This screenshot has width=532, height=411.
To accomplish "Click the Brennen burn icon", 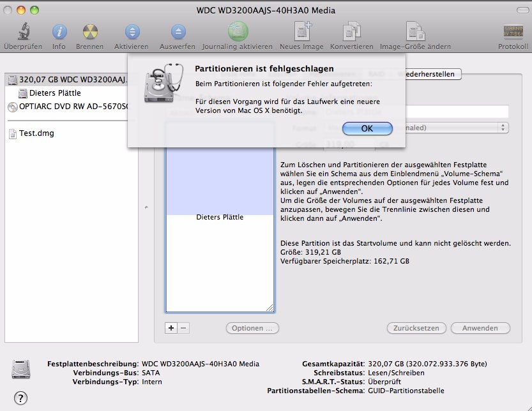I will (89, 31).
